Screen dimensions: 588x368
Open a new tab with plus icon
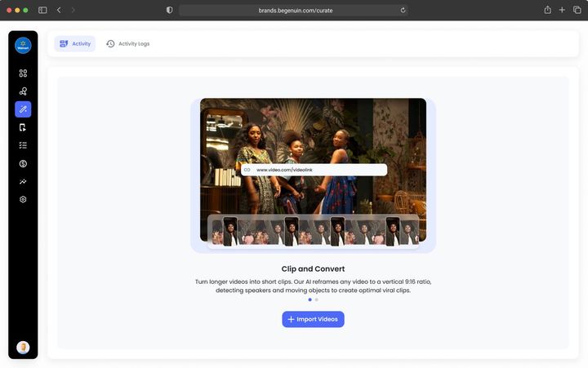tap(562, 10)
